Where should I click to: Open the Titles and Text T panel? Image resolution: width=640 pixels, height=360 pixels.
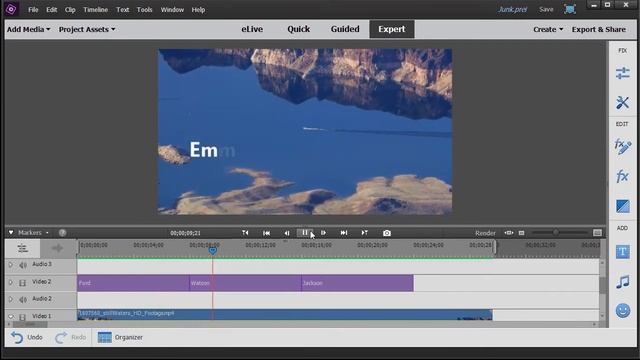[622, 252]
